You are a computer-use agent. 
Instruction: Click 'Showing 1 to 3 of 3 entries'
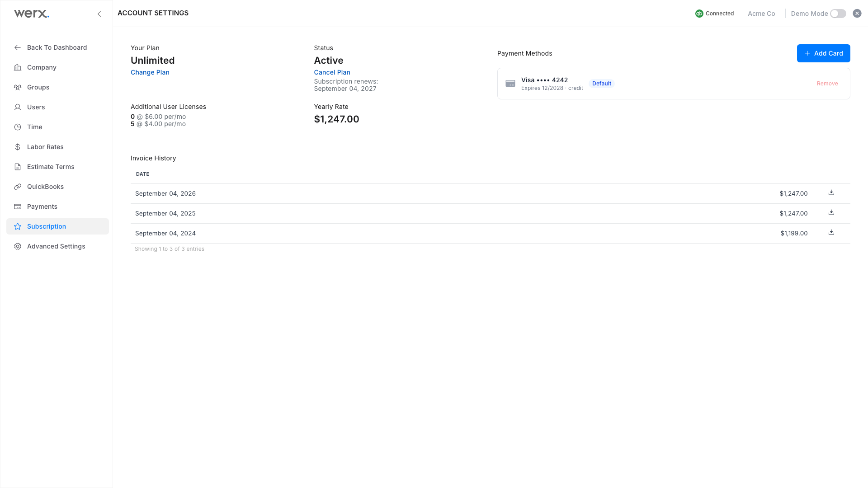click(170, 249)
